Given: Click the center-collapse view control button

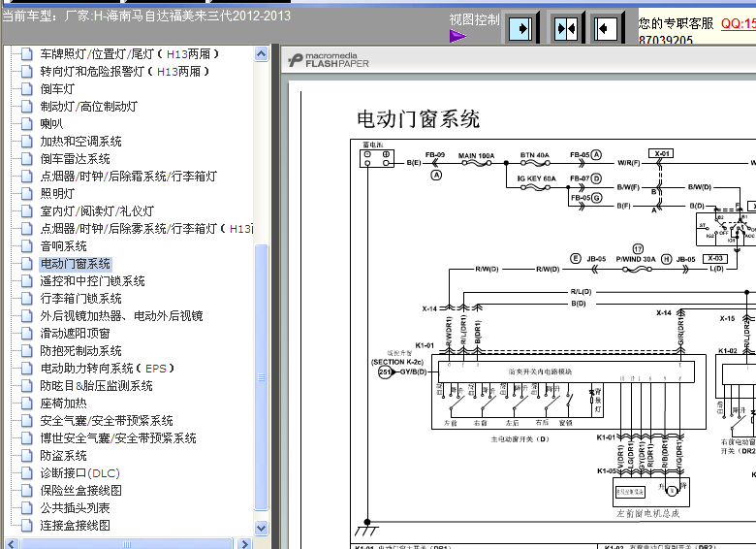Looking at the screenshot, I should coord(566,29).
